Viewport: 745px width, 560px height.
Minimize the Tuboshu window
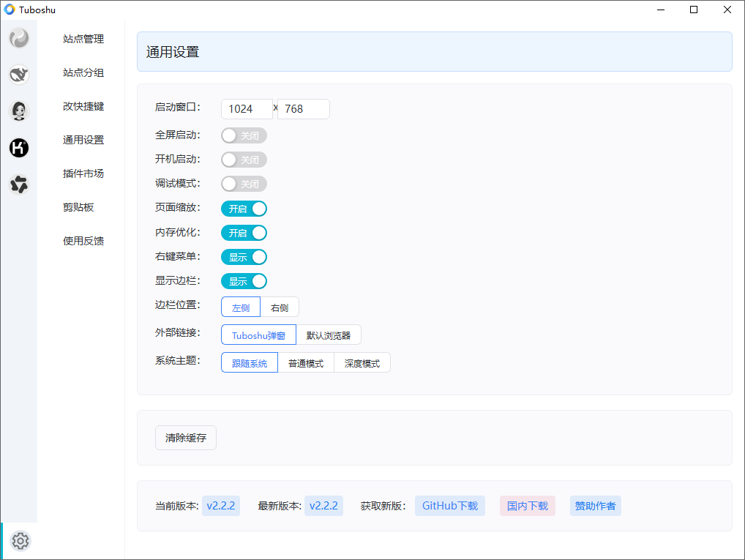coord(660,10)
